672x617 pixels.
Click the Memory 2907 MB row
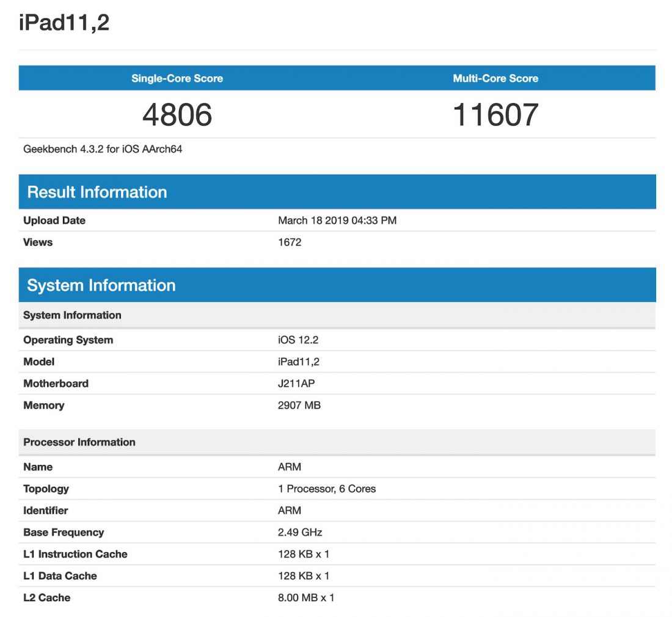(299, 405)
